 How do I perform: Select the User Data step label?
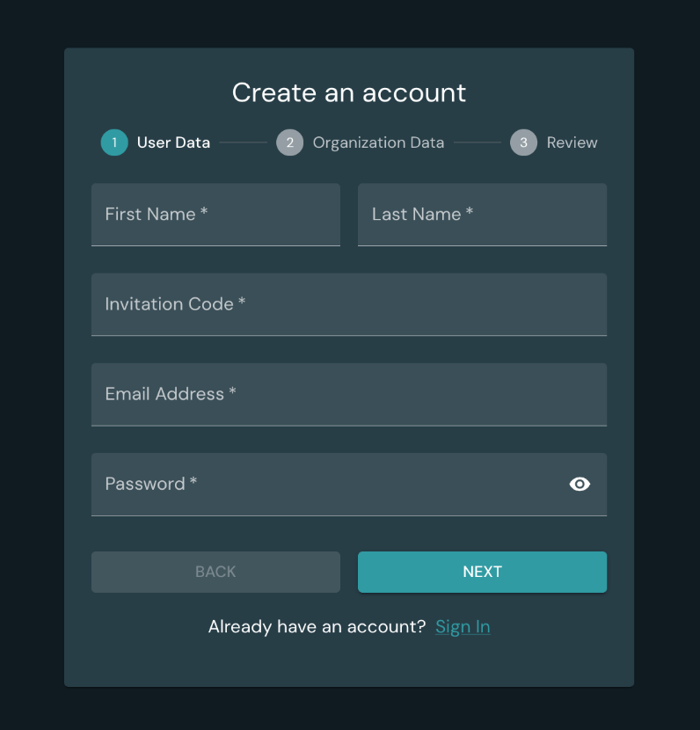point(173,142)
